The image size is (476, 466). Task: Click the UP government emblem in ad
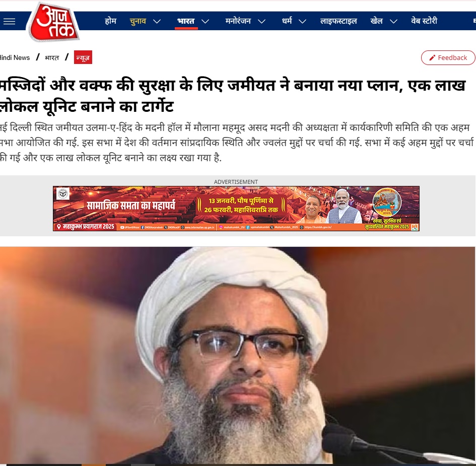pos(63,193)
